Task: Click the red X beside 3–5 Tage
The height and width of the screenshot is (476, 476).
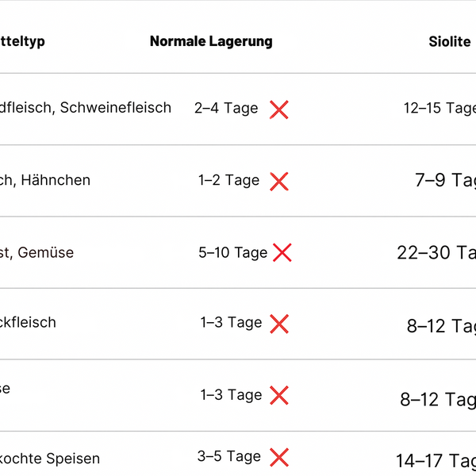Action: tap(279, 457)
